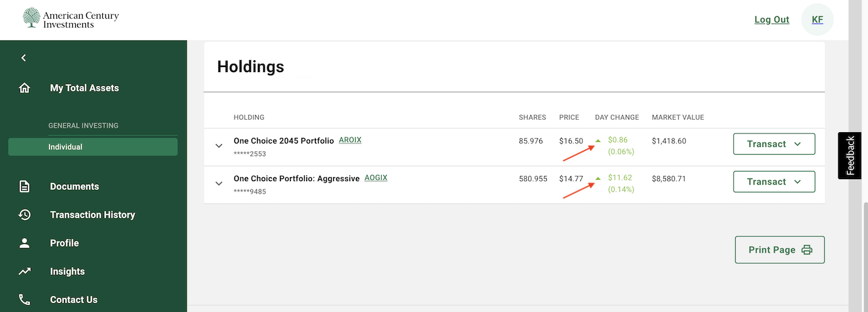Click the Transaction History clock icon
868x312 pixels.
coord(24,215)
